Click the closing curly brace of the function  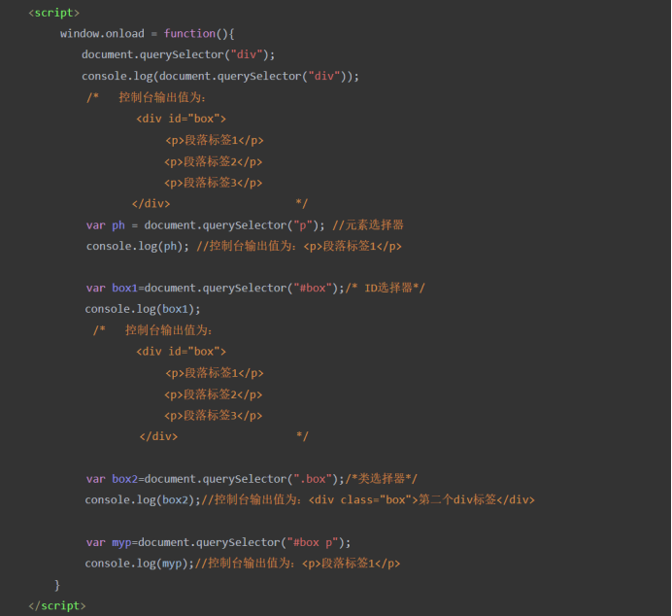pos(57,585)
